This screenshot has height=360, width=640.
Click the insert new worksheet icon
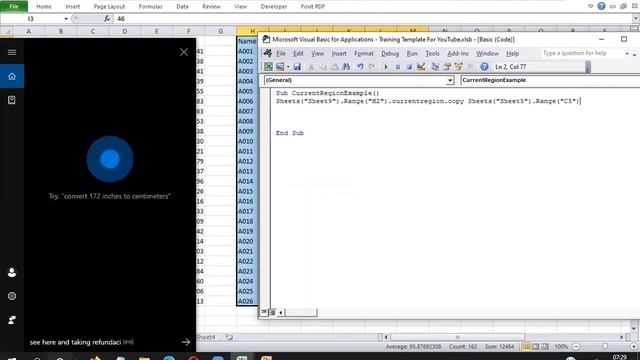(229, 337)
